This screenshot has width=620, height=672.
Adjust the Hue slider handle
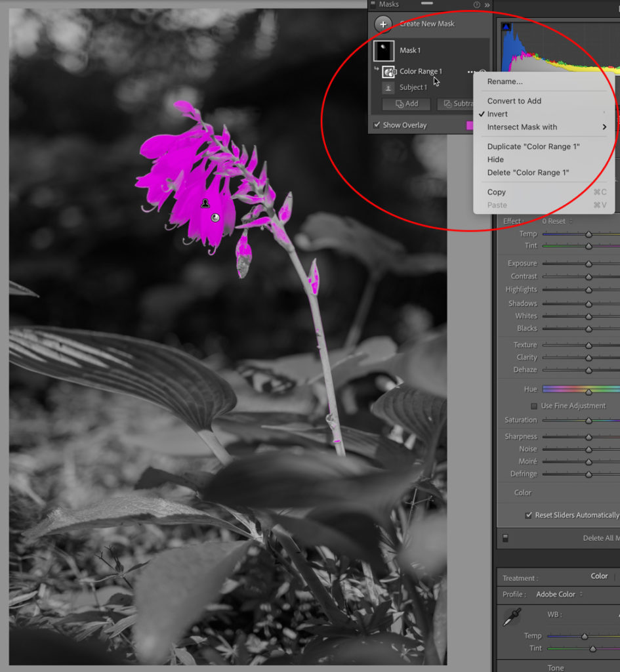click(x=589, y=392)
